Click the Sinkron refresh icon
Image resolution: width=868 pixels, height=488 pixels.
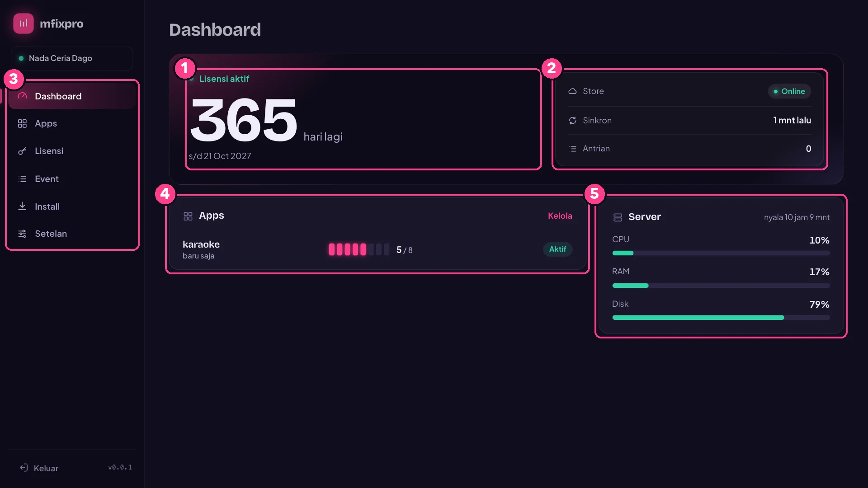pyautogui.click(x=572, y=121)
